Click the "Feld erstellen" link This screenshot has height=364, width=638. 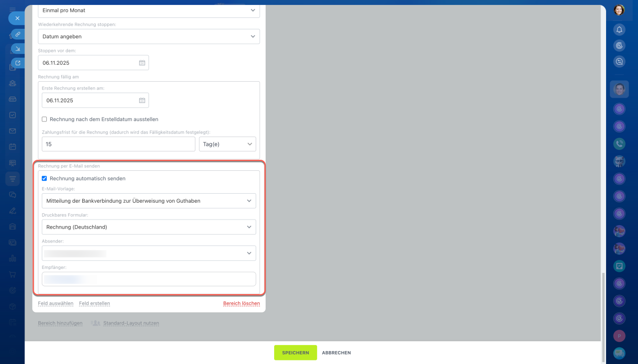tap(95, 303)
